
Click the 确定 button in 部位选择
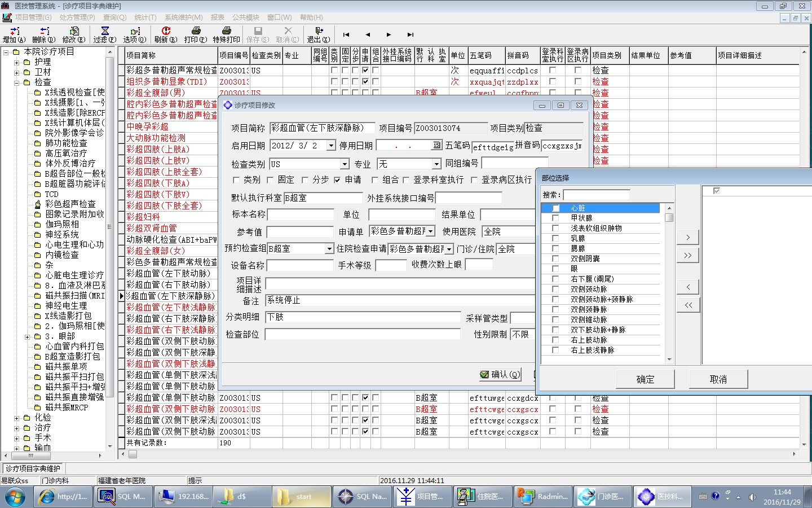(x=645, y=379)
